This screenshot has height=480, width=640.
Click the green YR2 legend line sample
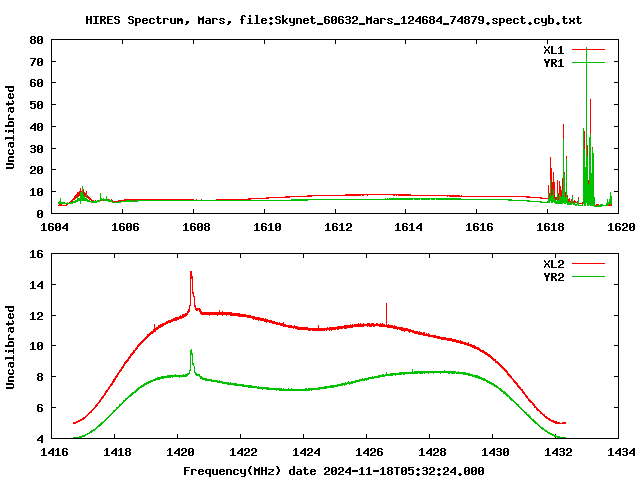pyautogui.click(x=588, y=276)
